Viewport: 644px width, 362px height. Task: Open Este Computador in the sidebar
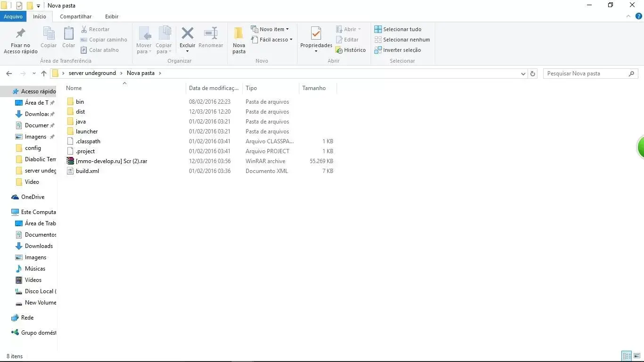click(x=33, y=212)
